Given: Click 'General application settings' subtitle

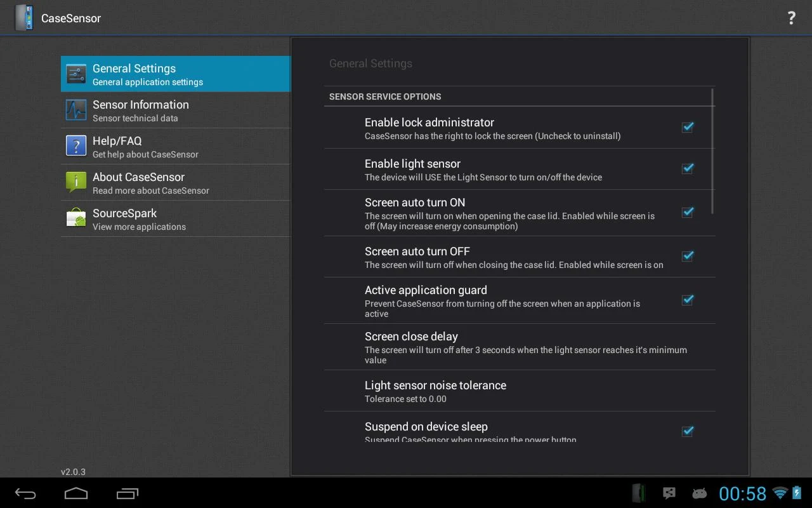Looking at the screenshot, I should pos(148,82).
